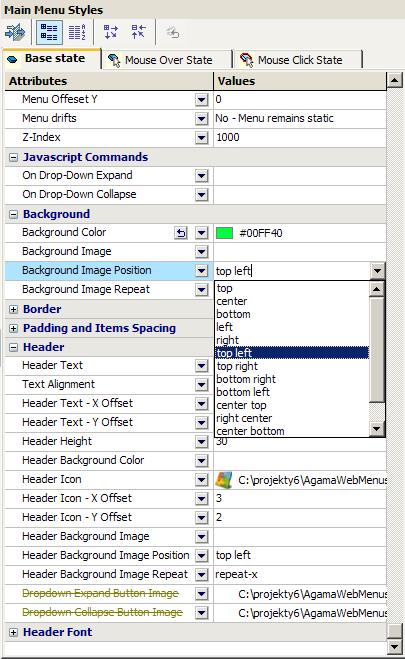Select 'bottom right' from the position list
Viewport: 405px width, 659px height.
point(246,379)
